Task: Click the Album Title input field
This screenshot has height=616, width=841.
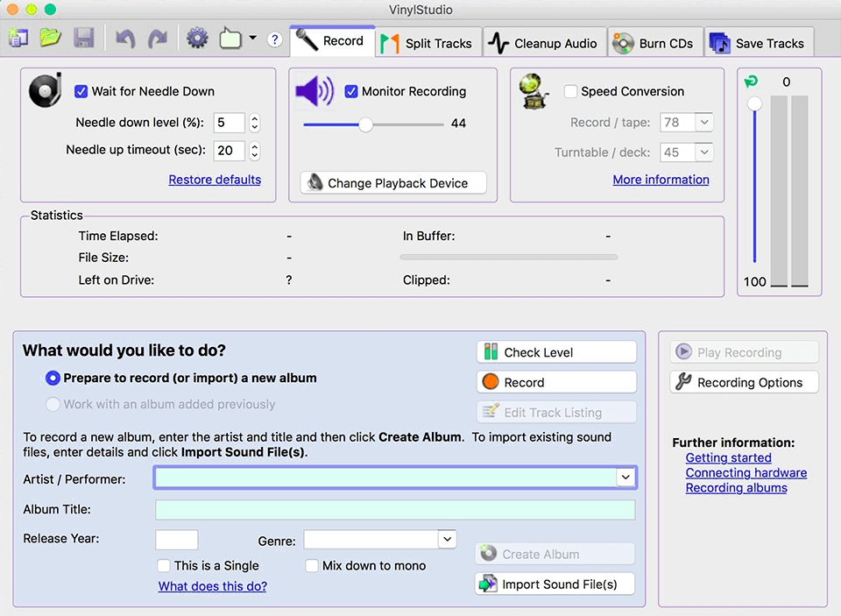Action: pyautogui.click(x=395, y=510)
